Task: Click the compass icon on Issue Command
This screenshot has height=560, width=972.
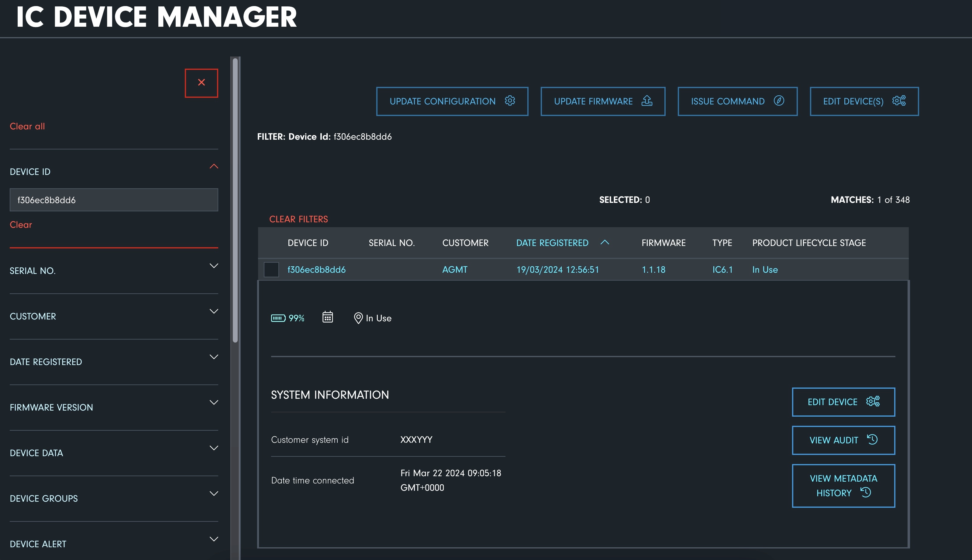Action: (779, 101)
